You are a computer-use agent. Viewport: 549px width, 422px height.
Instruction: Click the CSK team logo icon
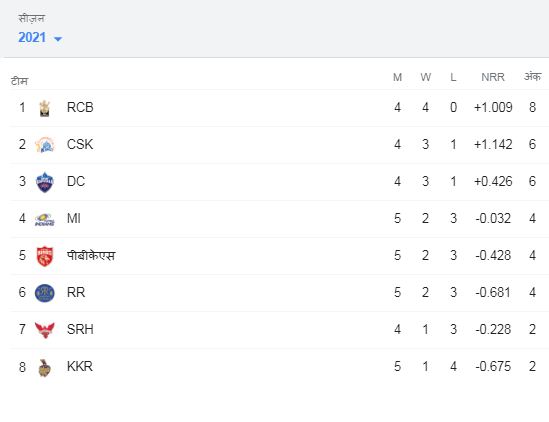click(44, 145)
